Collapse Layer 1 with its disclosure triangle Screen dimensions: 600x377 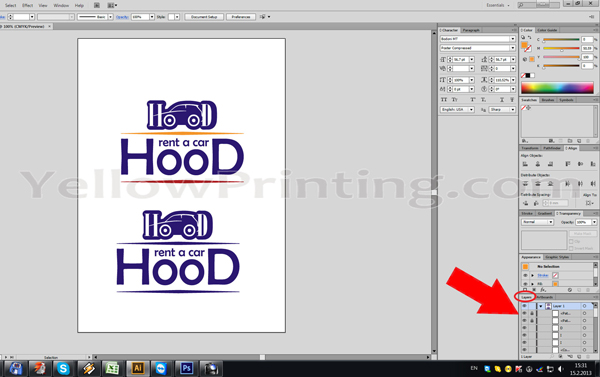point(540,306)
